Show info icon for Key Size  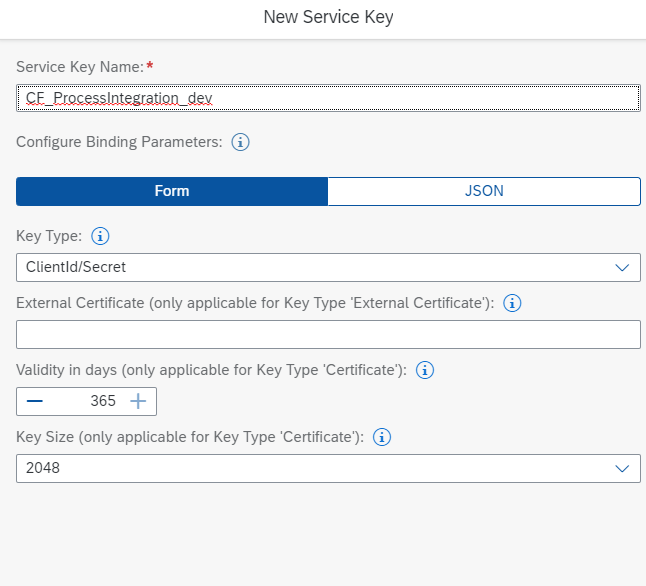[x=382, y=437]
